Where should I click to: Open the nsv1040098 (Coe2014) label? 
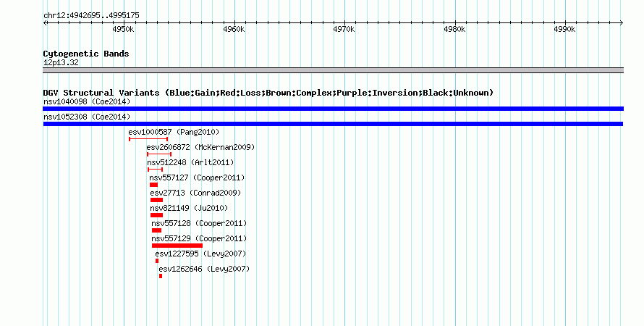point(87,101)
